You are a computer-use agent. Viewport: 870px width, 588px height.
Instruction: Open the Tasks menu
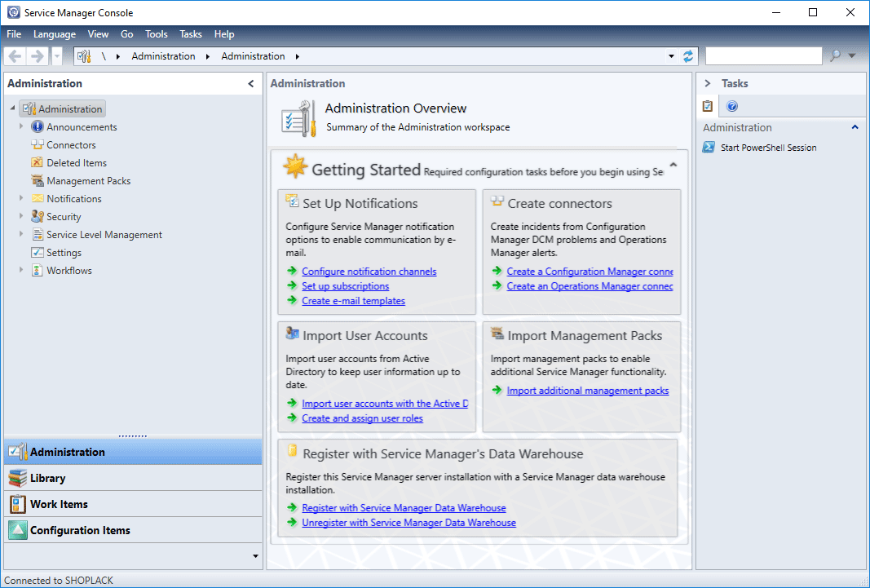click(191, 34)
